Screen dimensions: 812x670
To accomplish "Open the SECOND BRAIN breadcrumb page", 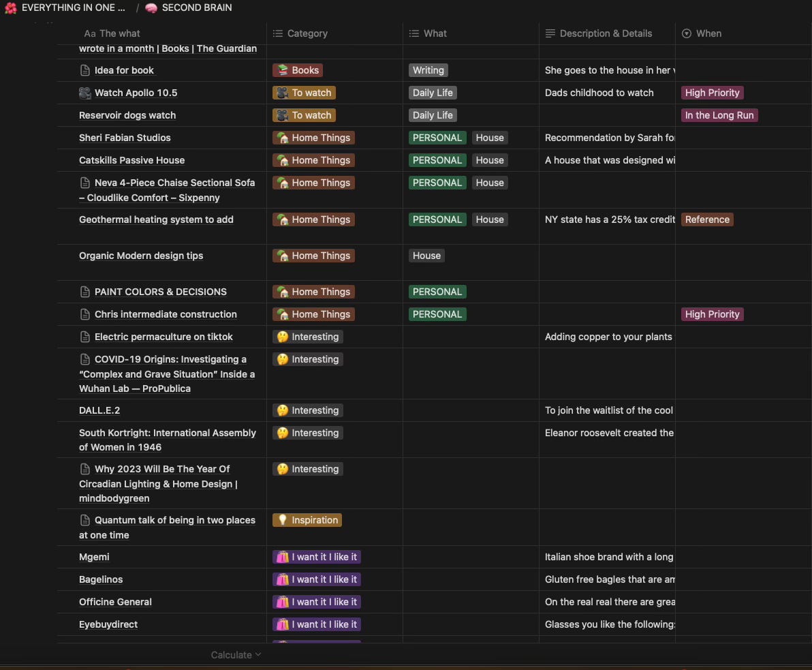I will (x=197, y=7).
